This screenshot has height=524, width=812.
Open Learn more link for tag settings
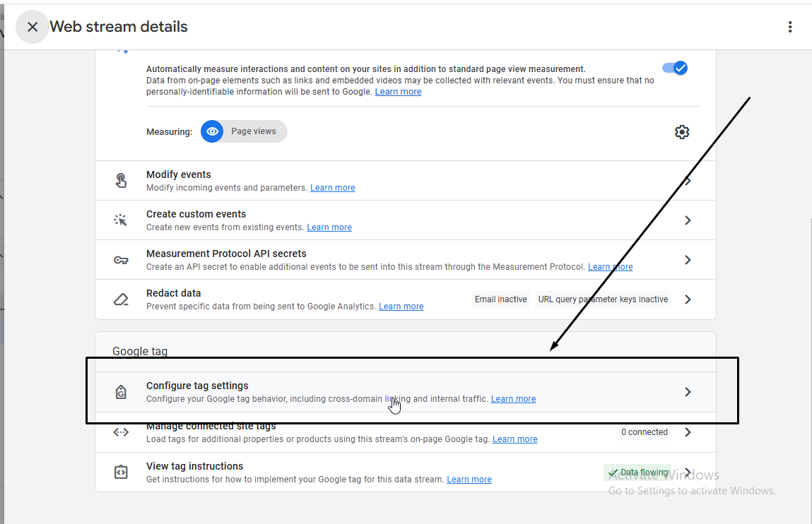point(513,399)
